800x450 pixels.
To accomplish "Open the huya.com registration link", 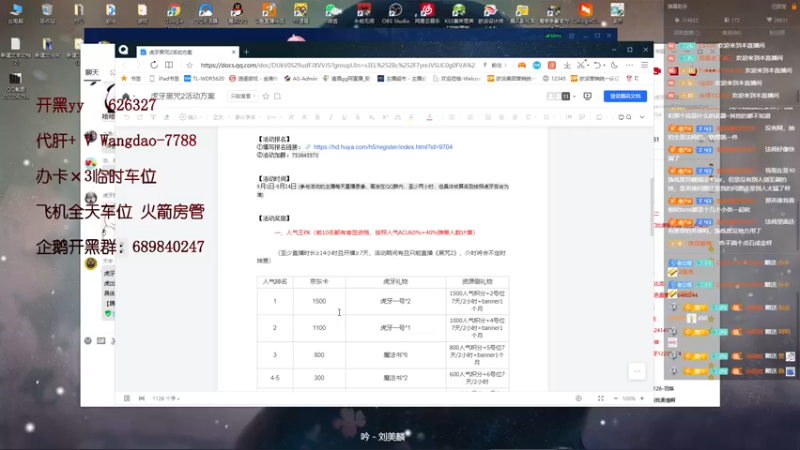I will pyautogui.click(x=383, y=147).
